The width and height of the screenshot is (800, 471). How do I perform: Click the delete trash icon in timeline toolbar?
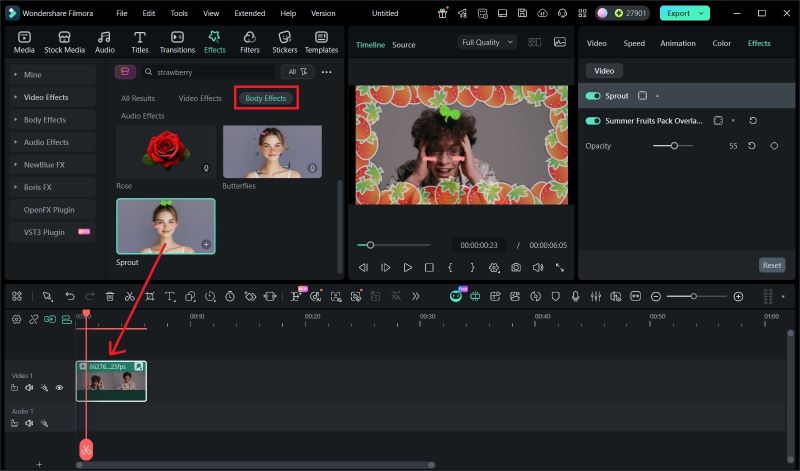110,297
